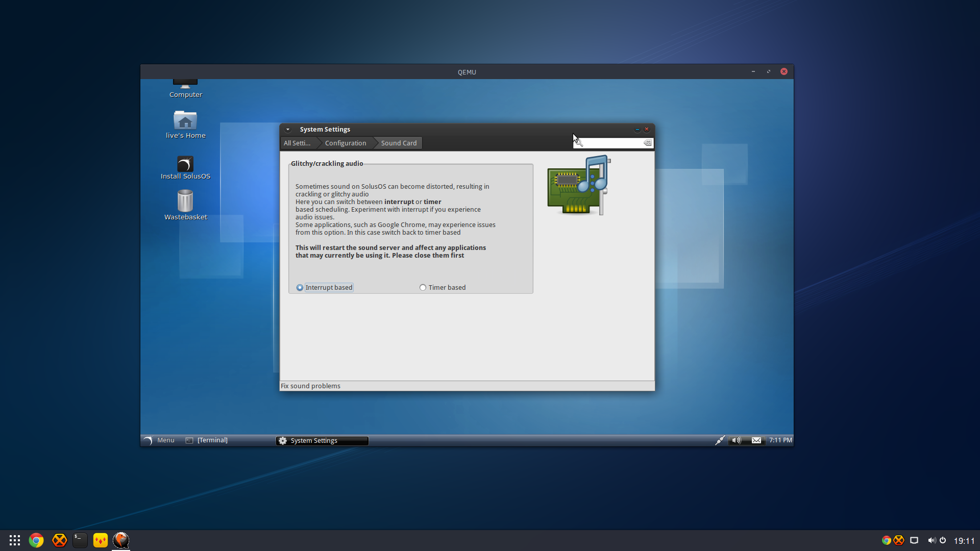Image resolution: width=980 pixels, height=551 pixels.
Task: Click the 'Fix sound problems' status bar text
Action: point(310,386)
